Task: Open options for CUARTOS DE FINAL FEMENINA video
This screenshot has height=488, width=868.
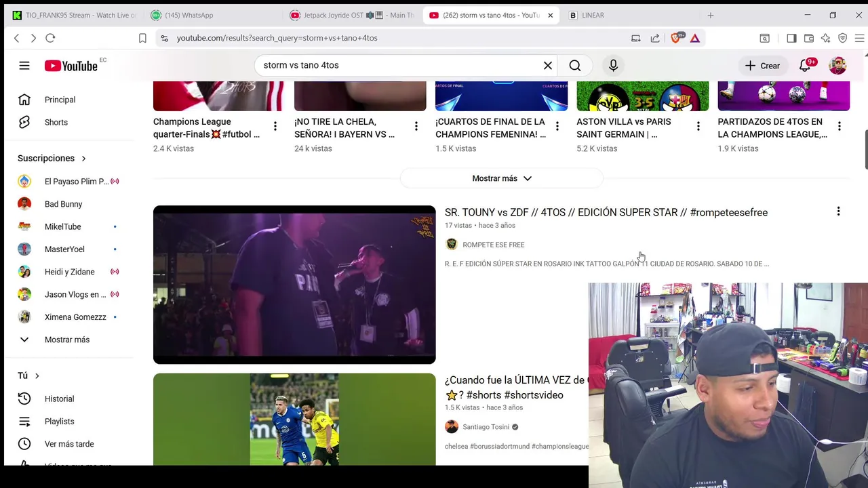Action: click(557, 126)
